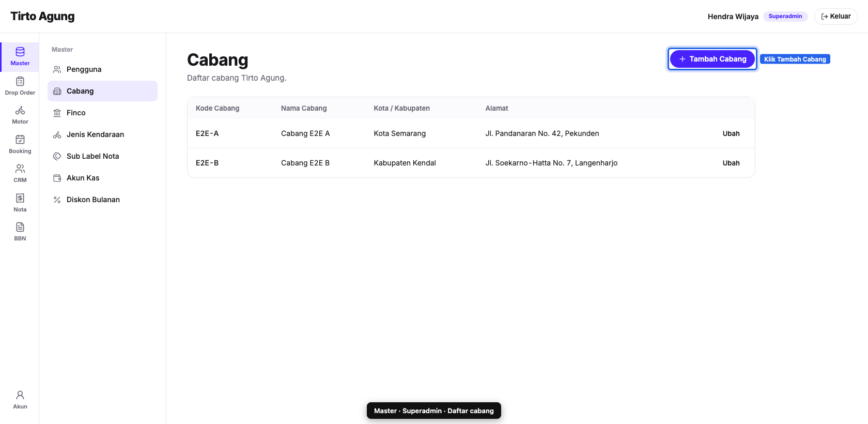Open the Motor section icon
This screenshot has height=424, width=868.
tap(20, 111)
